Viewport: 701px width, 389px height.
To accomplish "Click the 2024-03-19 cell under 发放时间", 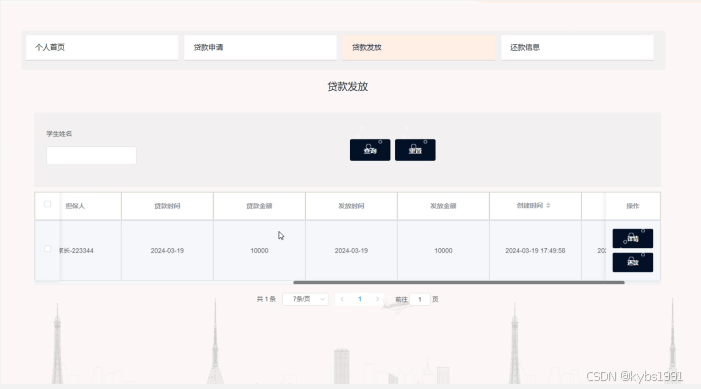I will 351,251.
